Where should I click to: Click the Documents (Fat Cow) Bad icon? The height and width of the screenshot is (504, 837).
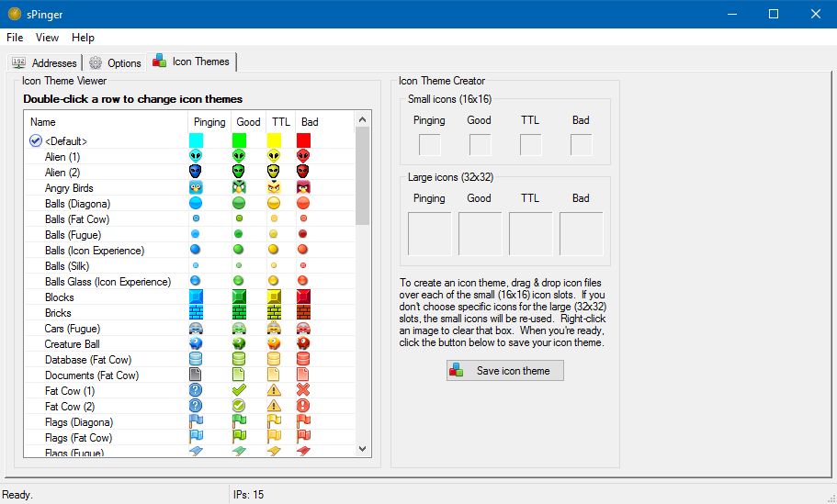tap(303, 375)
